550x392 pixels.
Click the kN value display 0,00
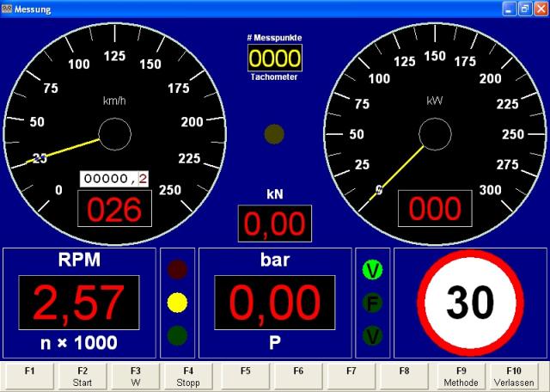tap(275, 224)
